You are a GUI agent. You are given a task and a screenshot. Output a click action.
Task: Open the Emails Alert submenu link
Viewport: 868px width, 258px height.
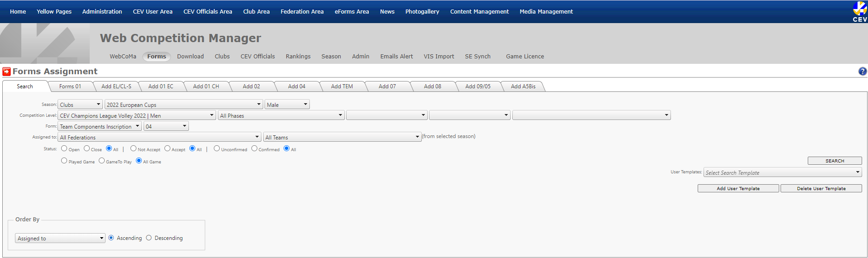(396, 57)
